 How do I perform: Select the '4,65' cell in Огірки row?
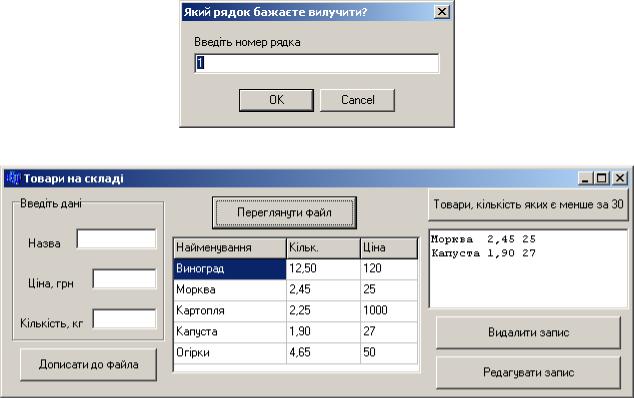(323, 353)
